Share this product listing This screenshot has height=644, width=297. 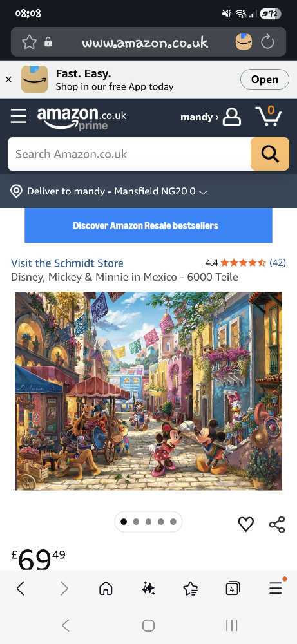pyautogui.click(x=277, y=524)
